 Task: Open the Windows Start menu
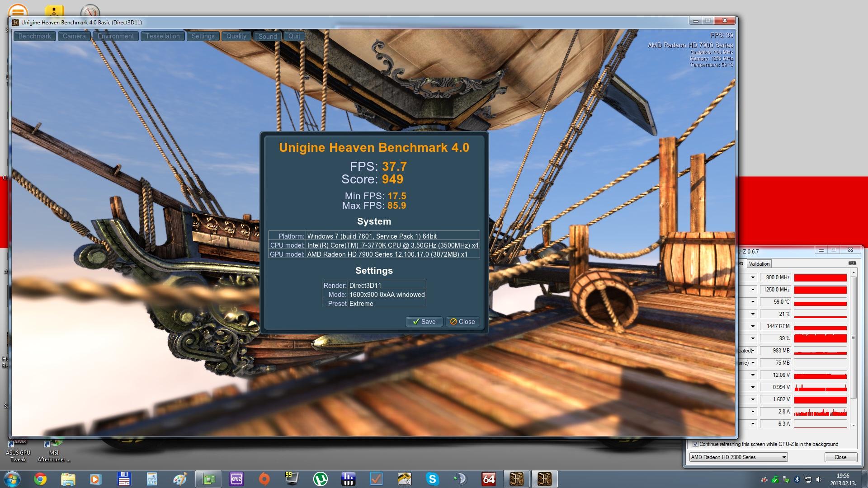coord(12,479)
